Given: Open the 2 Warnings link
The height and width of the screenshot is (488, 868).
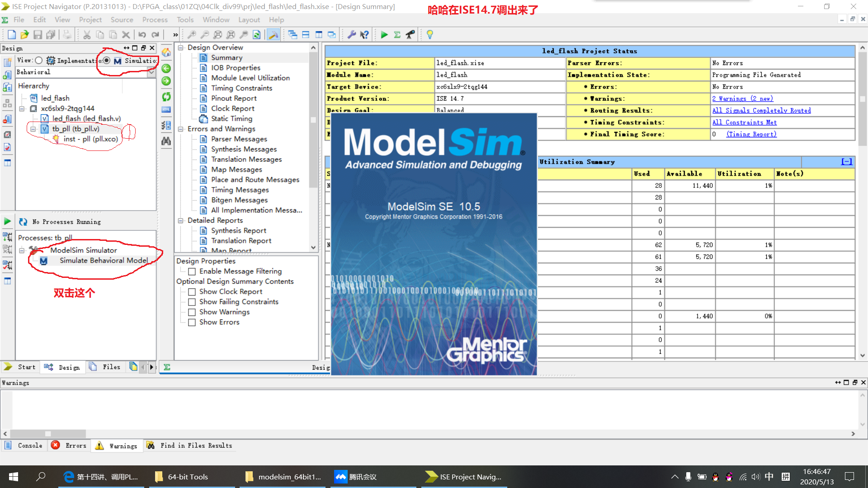Looking at the screenshot, I should click(742, 99).
